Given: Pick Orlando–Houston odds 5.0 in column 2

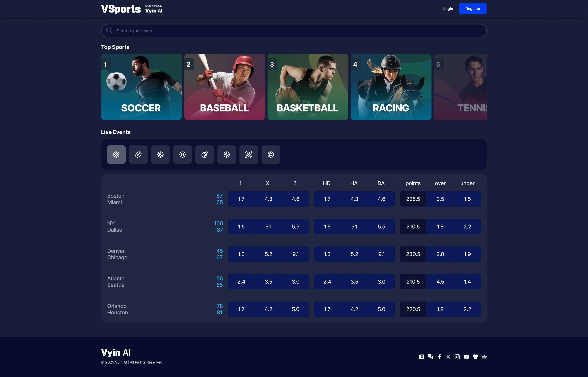Looking at the screenshot, I should click(x=296, y=309).
